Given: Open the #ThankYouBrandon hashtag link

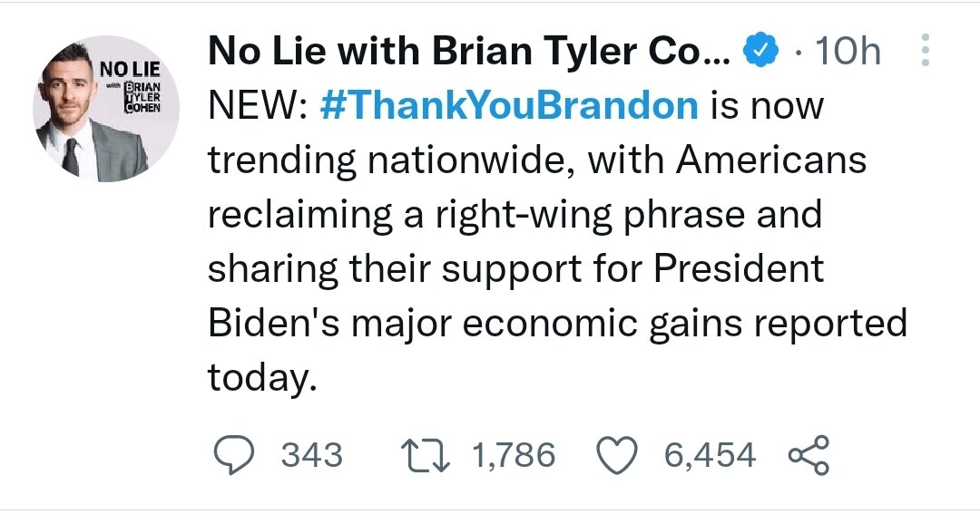Looking at the screenshot, I should point(509,107).
